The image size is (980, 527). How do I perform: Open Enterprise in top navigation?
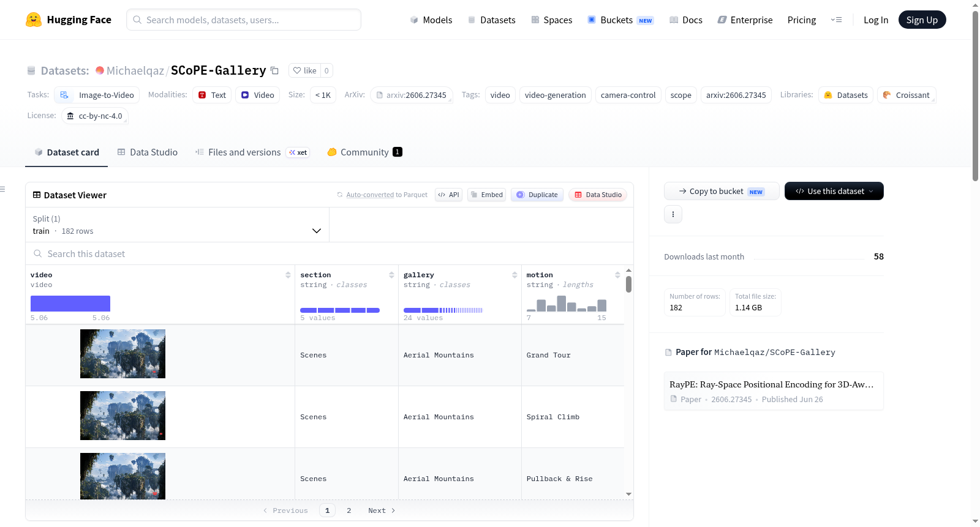pyautogui.click(x=745, y=20)
